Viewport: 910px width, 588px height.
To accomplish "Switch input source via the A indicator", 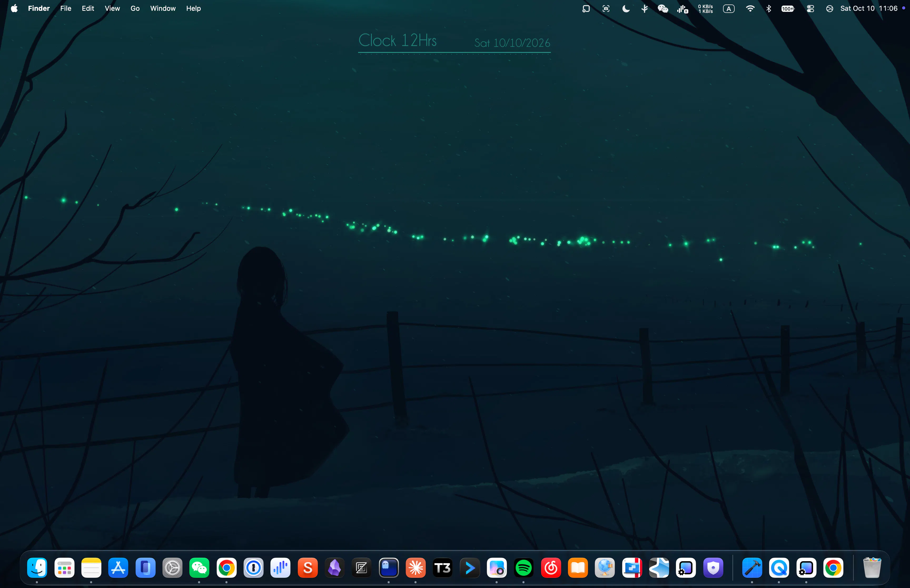I will (x=729, y=8).
